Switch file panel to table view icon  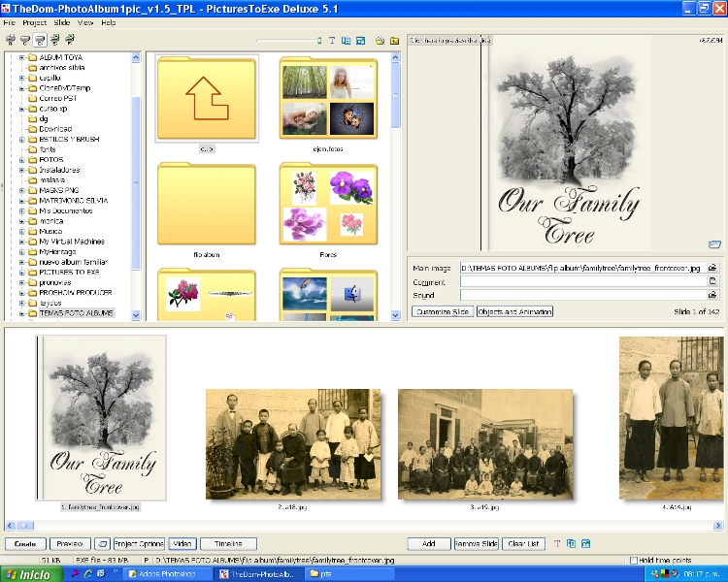click(346, 41)
